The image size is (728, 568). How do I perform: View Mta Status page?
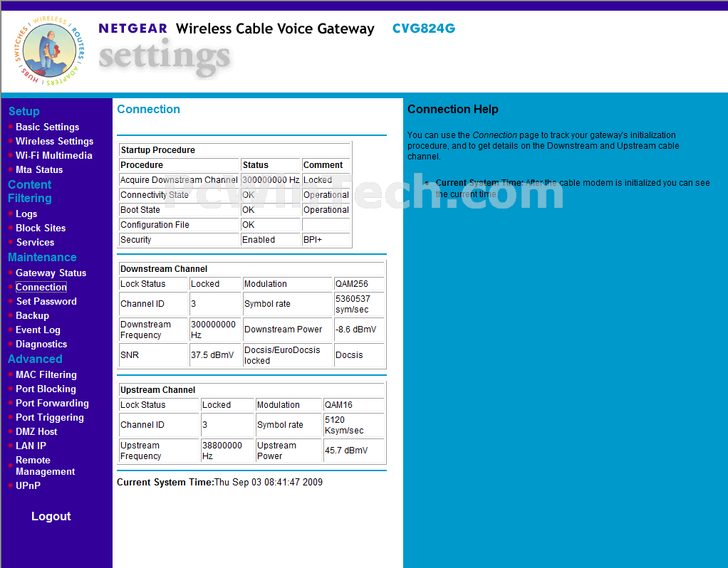click(x=39, y=170)
